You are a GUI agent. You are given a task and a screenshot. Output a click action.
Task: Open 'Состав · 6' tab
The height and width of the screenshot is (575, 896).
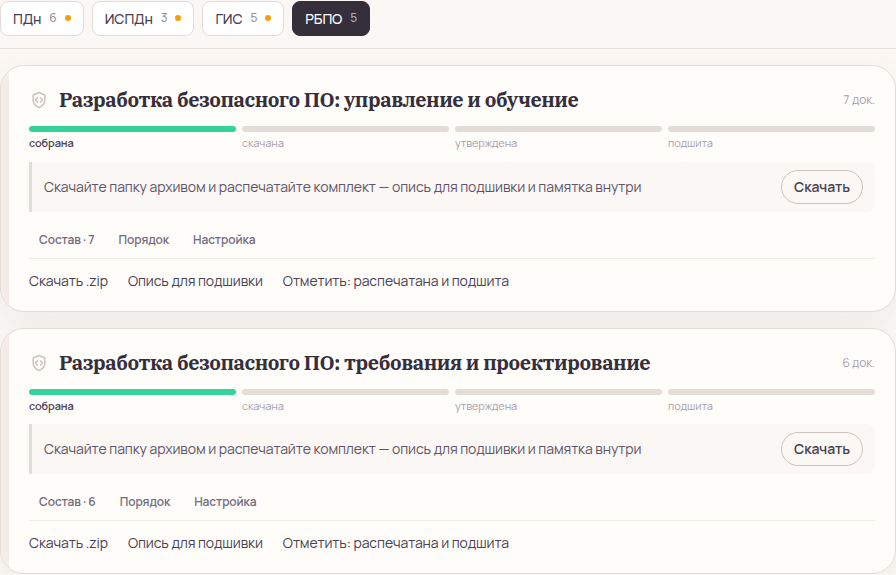point(67,502)
